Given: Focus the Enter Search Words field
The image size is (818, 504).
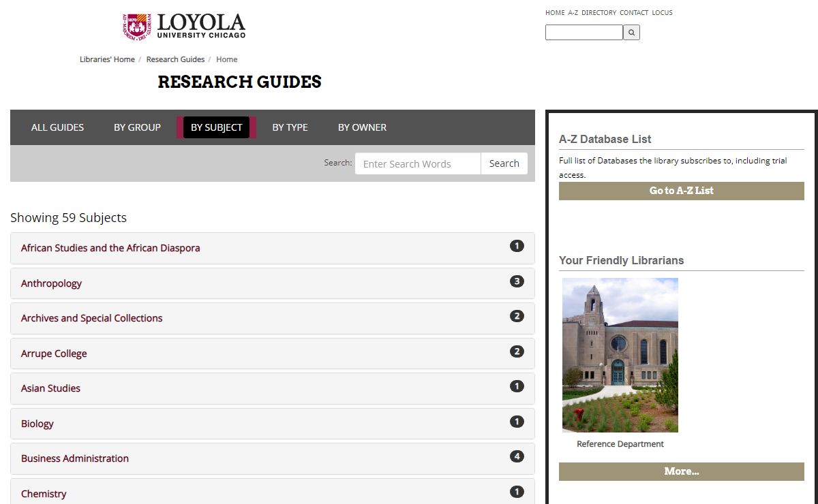Looking at the screenshot, I should coord(417,163).
